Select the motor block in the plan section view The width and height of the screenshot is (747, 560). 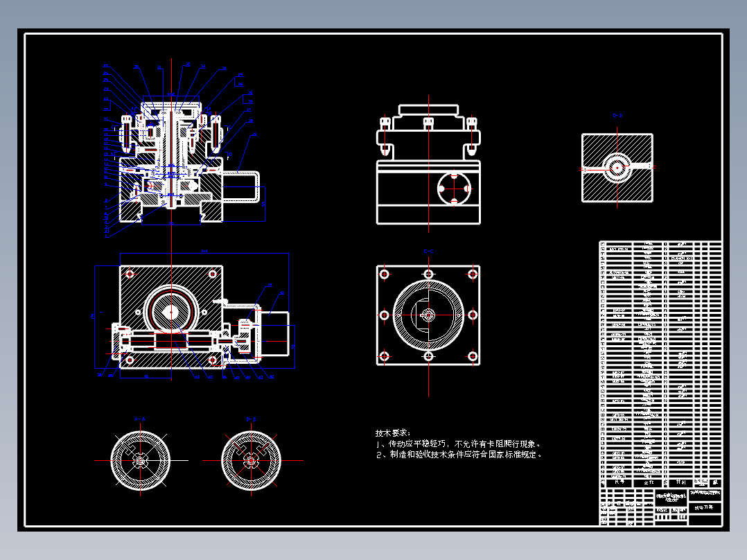pos(274,333)
